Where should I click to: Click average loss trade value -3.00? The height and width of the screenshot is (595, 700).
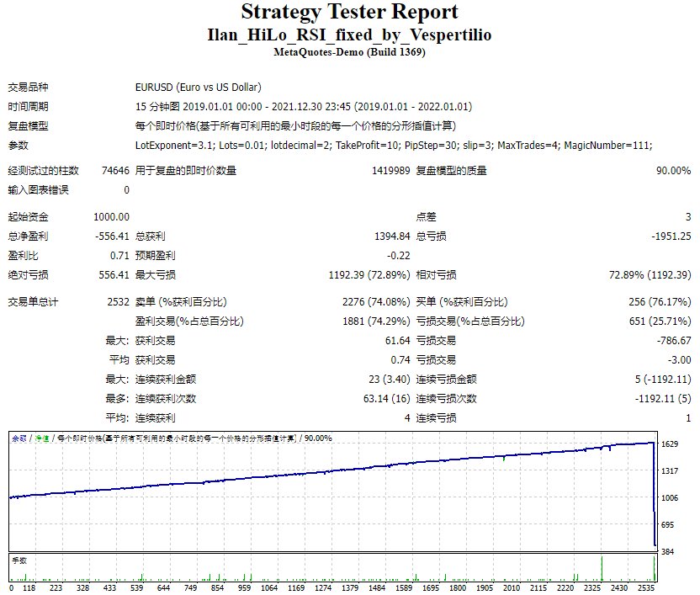[679, 360]
